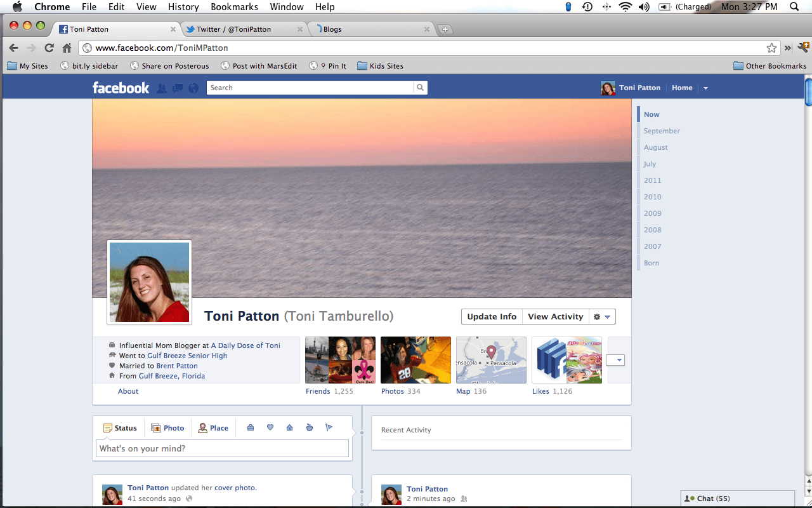This screenshot has width=812, height=508.
Task: Open Brent Patton profile link
Action: (177, 366)
